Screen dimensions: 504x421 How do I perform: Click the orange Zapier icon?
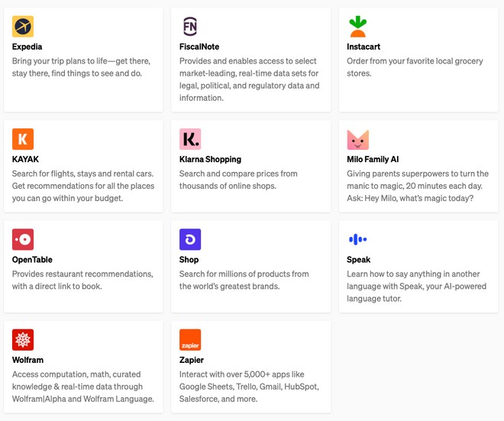(x=190, y=340)
